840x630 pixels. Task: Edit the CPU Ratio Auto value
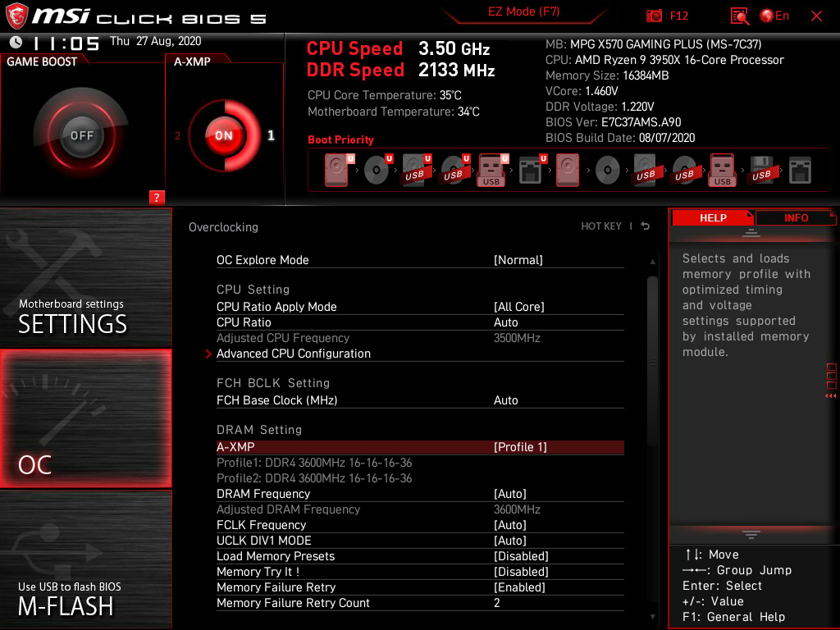[x=505, y=322]
